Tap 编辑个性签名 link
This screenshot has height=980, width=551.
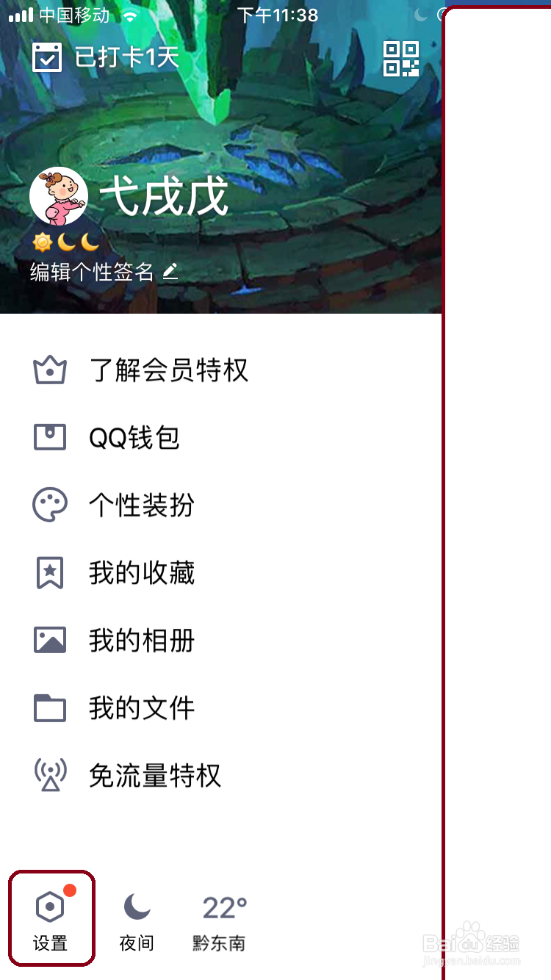coord(92,273)
